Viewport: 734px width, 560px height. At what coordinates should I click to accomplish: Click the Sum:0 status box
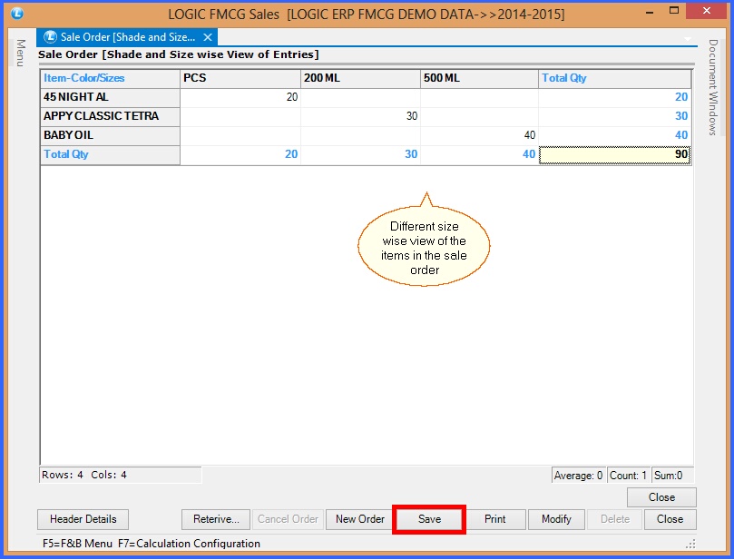(x=672, y=476)
